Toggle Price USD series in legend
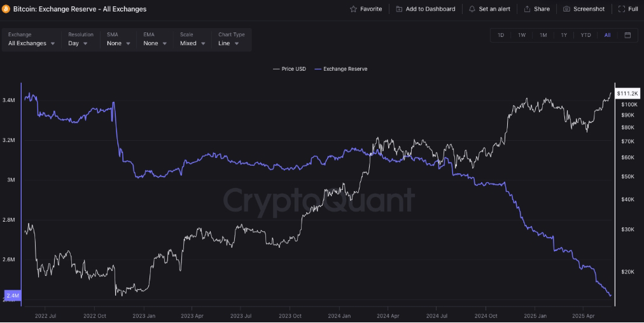644x323 pixels. (289, 69)
